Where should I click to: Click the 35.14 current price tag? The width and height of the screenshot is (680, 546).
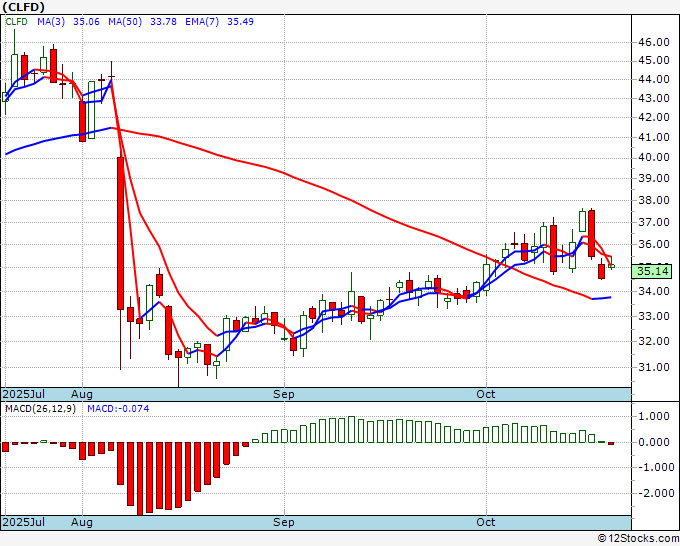(x=654, y=271)
